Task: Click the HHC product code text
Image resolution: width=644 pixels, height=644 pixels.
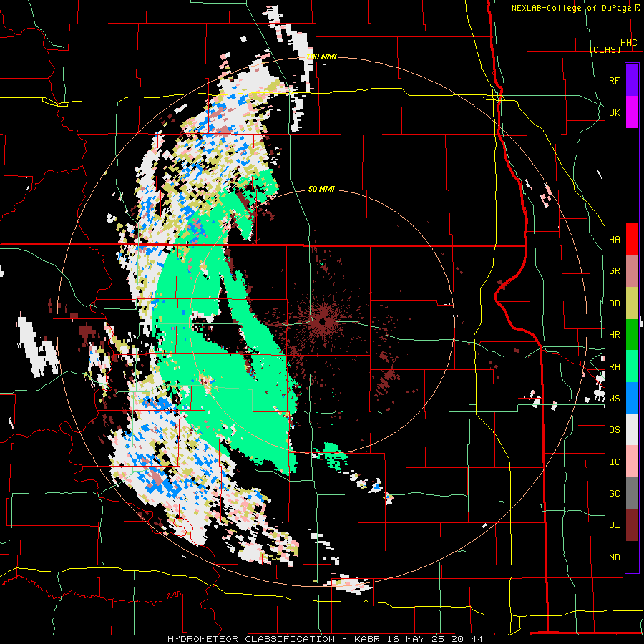Action: [628, 43]
